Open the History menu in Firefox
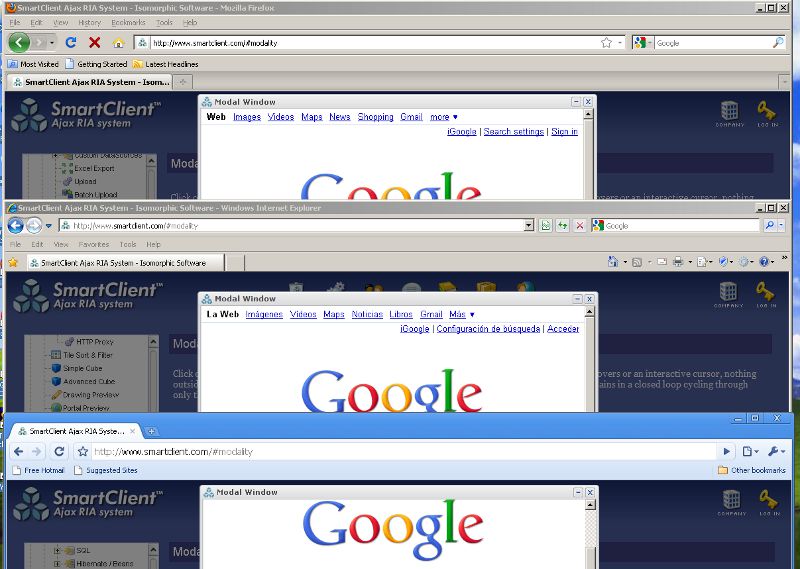This screenshot has width=800, height=569. pyautogui.click(x=89, y=22)
